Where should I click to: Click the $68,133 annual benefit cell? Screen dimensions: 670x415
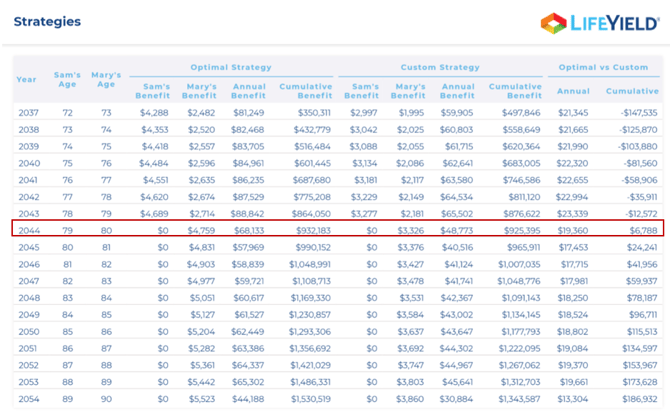pyautogui.click(x=249, y=231)
